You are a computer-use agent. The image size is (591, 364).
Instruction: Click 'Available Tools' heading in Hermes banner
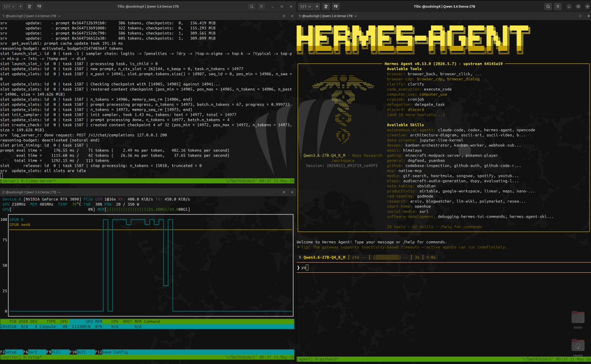(404, 69)
